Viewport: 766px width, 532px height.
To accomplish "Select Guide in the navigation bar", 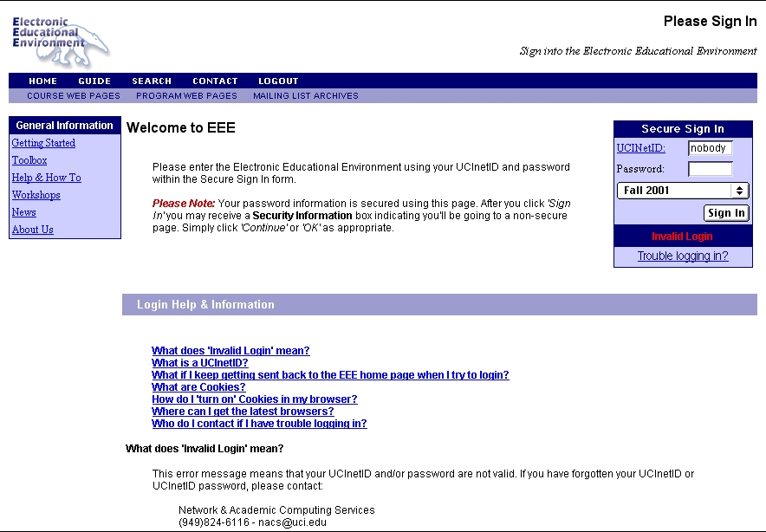I will [94, 81].
